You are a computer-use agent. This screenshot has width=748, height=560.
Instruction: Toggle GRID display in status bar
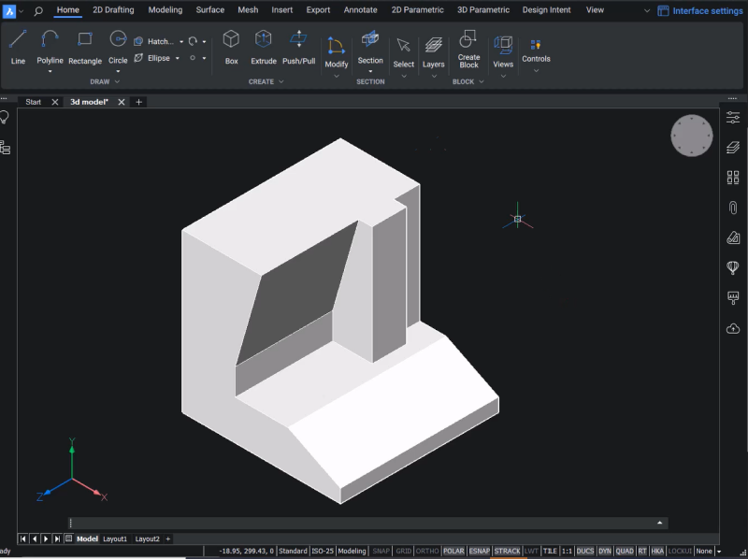coord(402,551)
